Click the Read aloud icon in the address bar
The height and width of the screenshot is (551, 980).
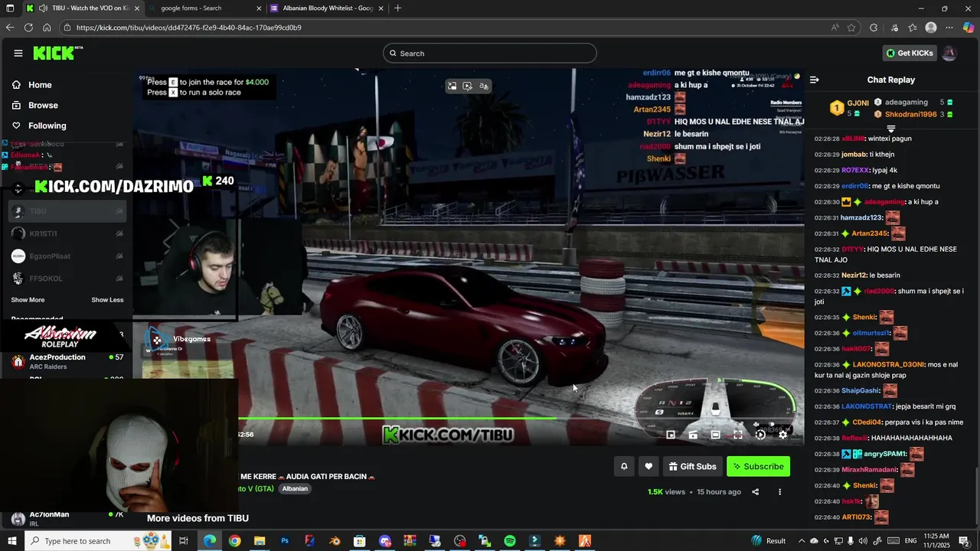click(x=835, y=28)
